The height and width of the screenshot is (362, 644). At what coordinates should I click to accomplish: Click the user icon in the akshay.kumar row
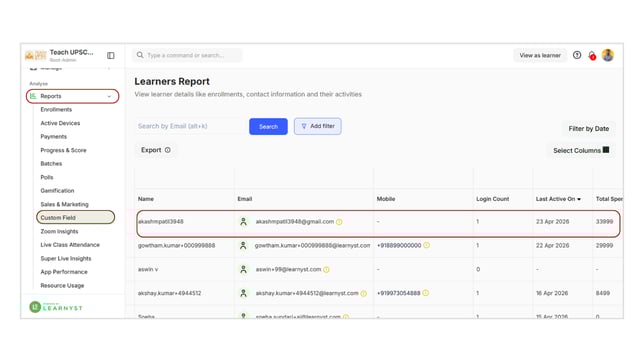[243, 293]
